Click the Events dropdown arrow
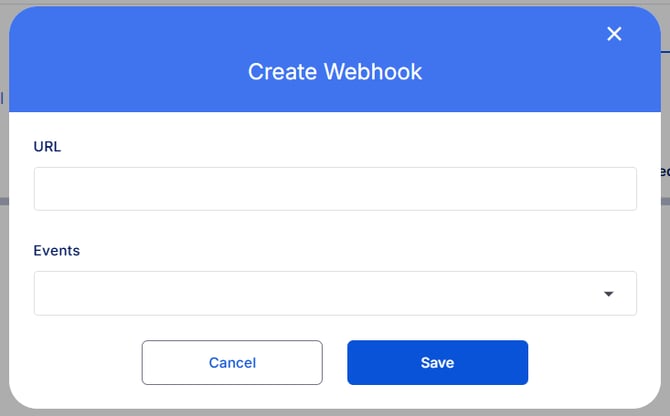Screen dimensions: 670x416 pyautogui.click(x=608, y=294)
